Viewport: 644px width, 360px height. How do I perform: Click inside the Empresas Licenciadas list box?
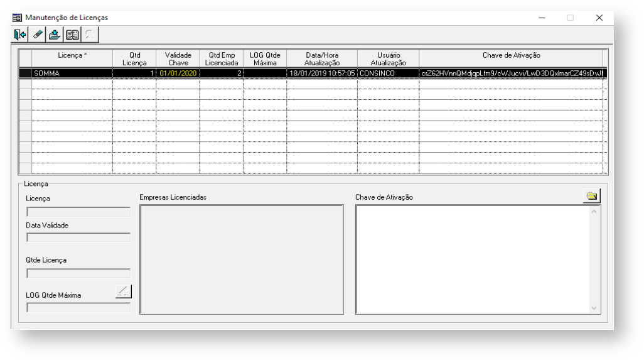coord(242,259)
